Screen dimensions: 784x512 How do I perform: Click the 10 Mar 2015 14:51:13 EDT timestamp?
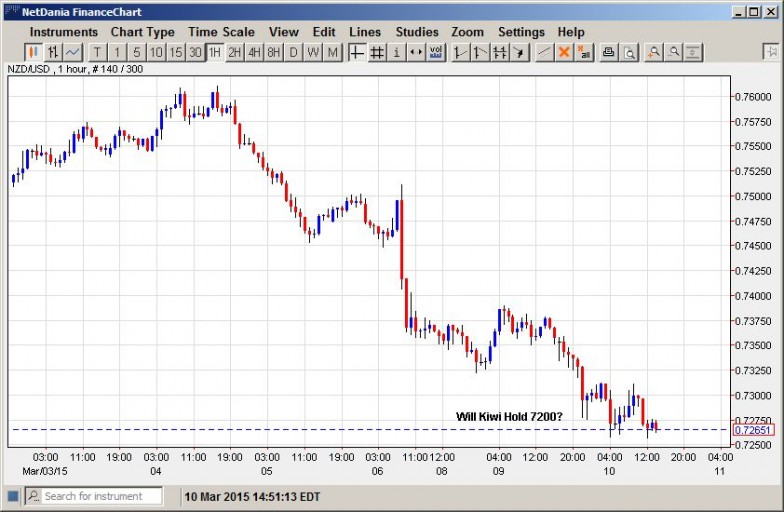[252, 497]
